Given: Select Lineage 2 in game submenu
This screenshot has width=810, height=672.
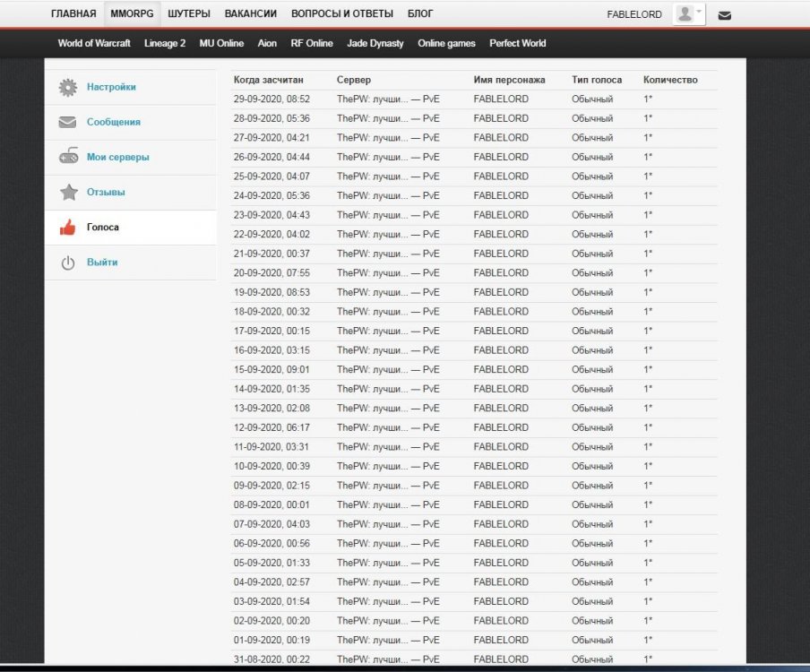Looking at the screenshot, I should (165, 43).
